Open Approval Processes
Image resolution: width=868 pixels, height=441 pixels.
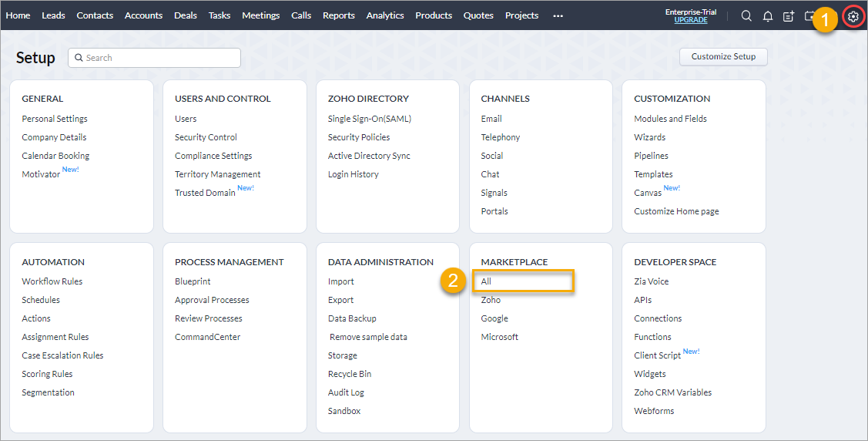coord(212,300)
